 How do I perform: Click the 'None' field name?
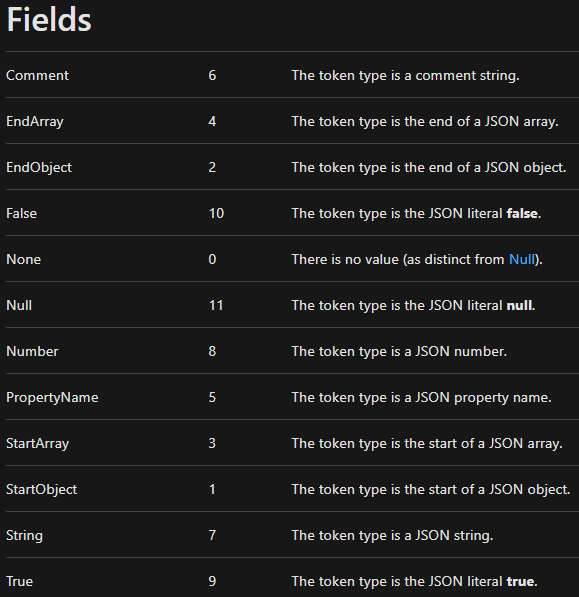pos(23,259)
